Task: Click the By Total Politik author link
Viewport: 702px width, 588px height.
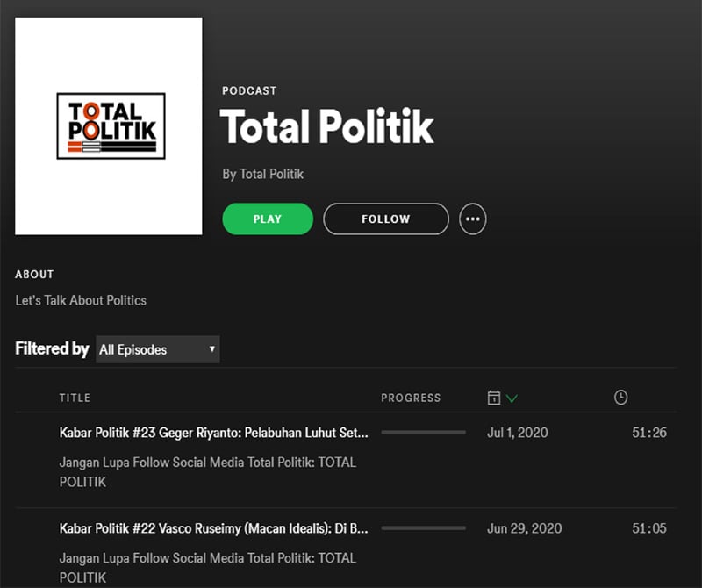Action: [263, 174]
